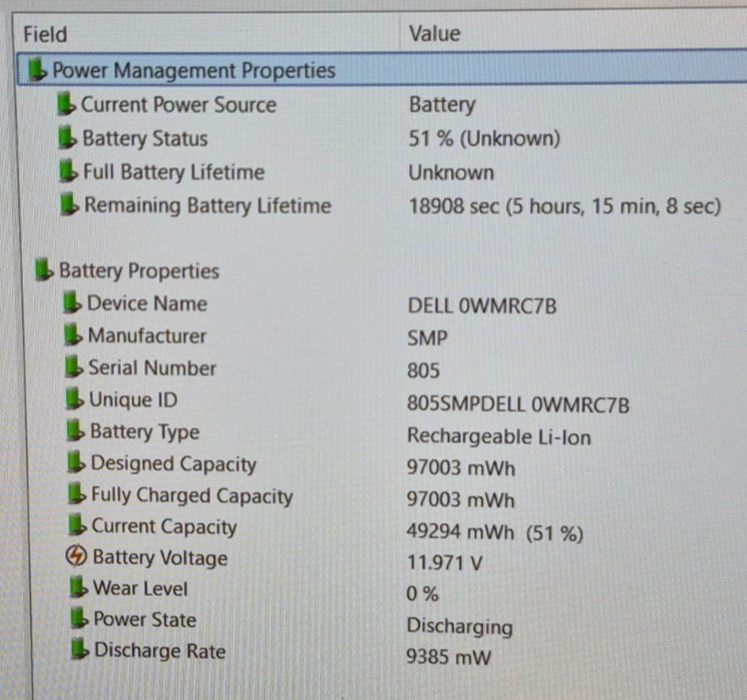Select the Serial Number field label

pyautogui.click(x=152, y=367)
